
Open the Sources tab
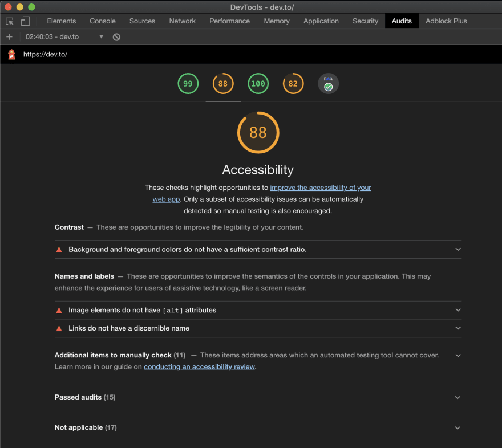coord(142,21)
